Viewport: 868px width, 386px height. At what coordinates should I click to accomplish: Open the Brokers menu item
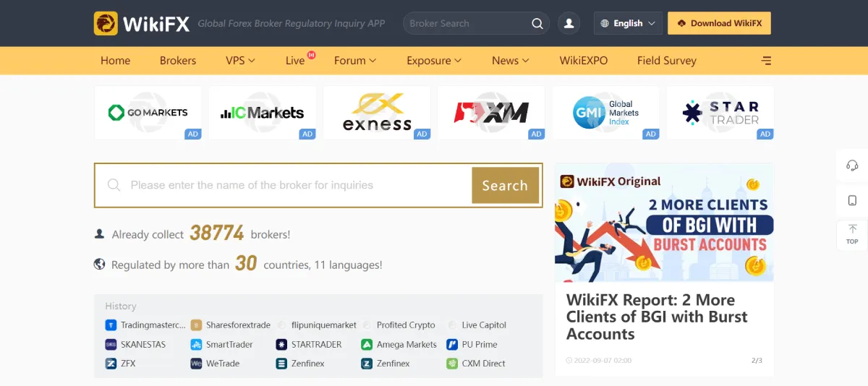pyautogui.click(x=178, y=61)
